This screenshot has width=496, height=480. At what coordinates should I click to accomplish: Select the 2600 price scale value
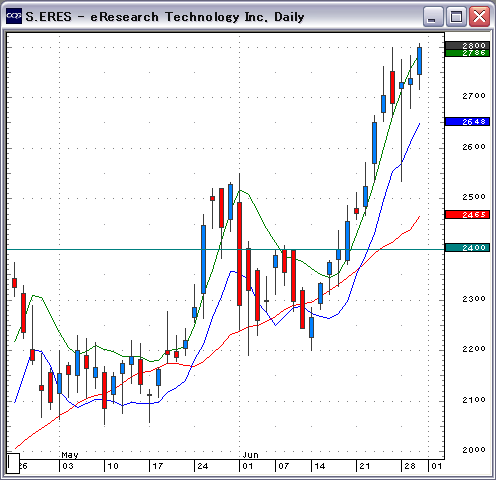pos(474,147)
